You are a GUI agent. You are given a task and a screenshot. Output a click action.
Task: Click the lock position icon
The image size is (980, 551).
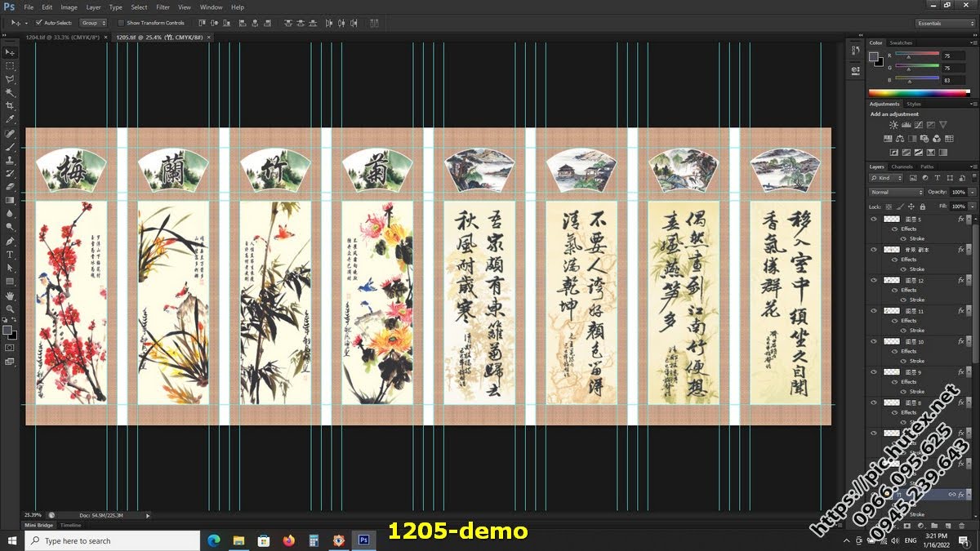911,207
